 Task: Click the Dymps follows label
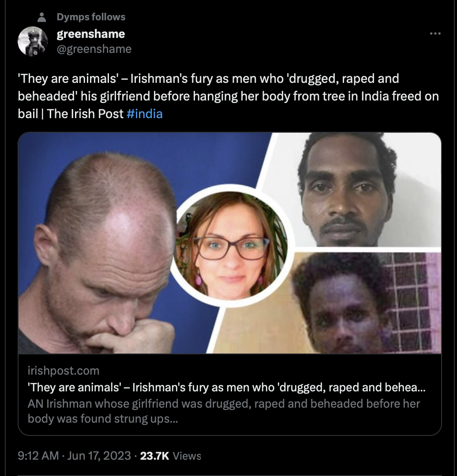91,17
